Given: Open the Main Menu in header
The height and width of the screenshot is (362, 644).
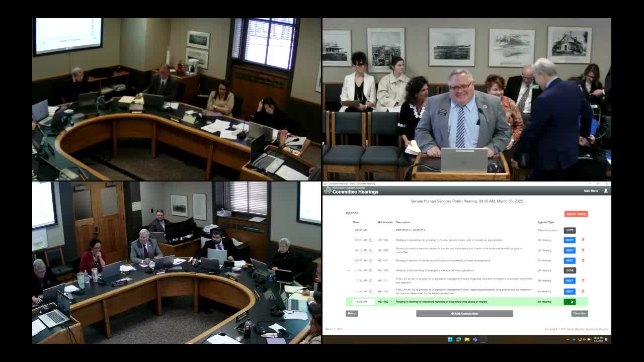Looking at the screenshot, I should pos(591,191).
